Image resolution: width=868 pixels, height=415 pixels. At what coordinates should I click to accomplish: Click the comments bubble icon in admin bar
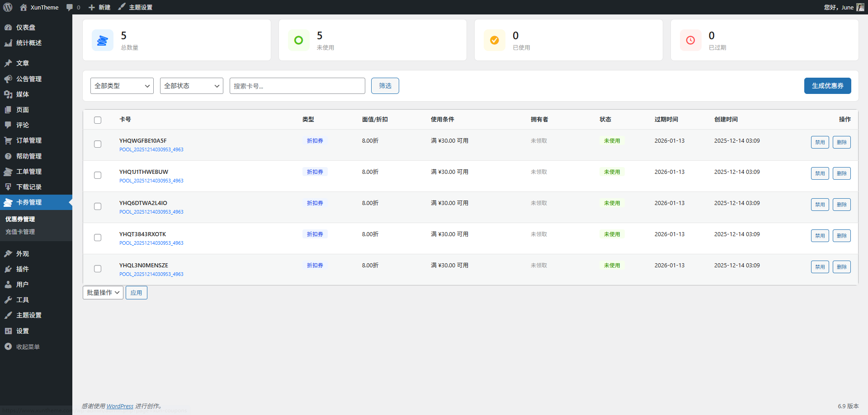pyautogui.click(x=70, y=7)
